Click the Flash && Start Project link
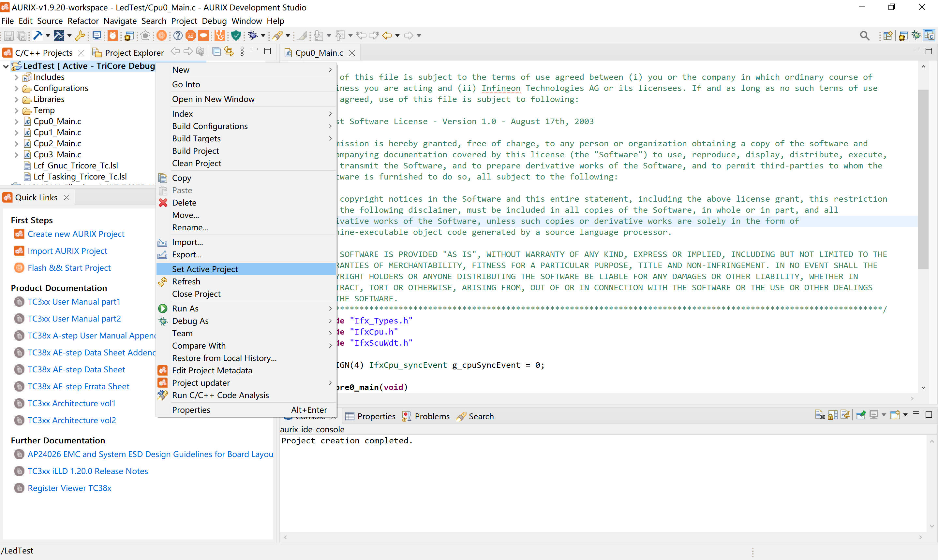 (69, 268)
